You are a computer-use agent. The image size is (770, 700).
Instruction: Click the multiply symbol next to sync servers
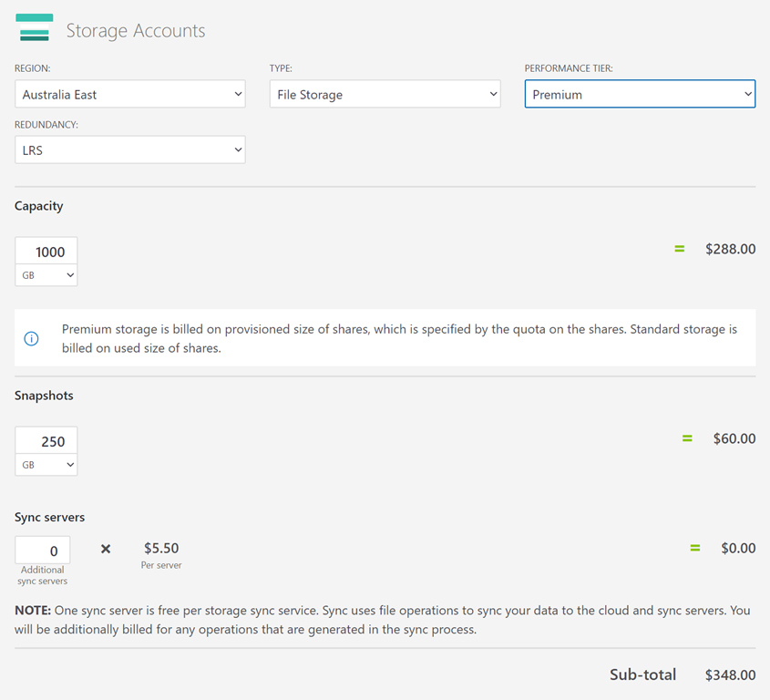(x=106, y=549)
